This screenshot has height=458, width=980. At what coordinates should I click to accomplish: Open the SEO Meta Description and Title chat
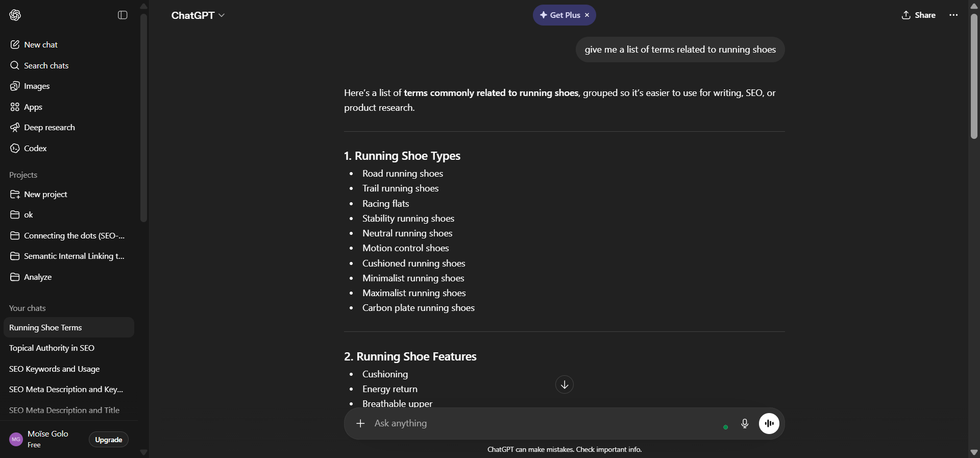point(68,411)
